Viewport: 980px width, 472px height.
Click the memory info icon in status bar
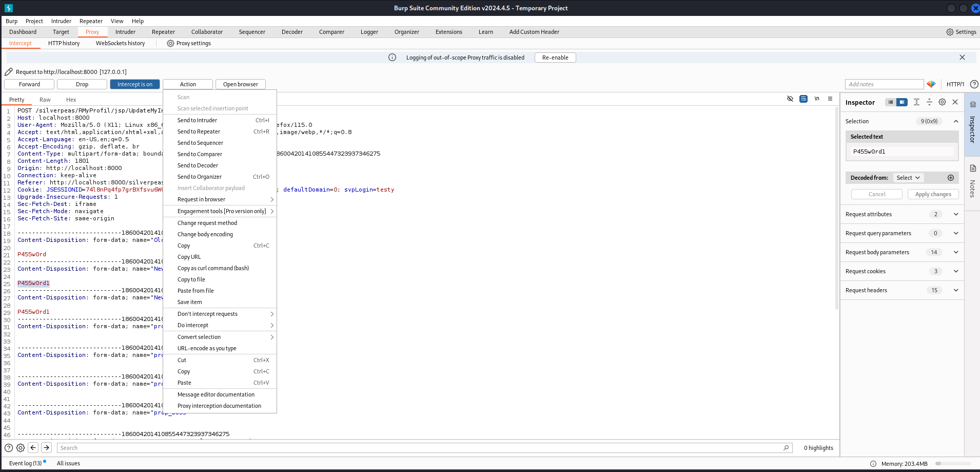point(873,464)
